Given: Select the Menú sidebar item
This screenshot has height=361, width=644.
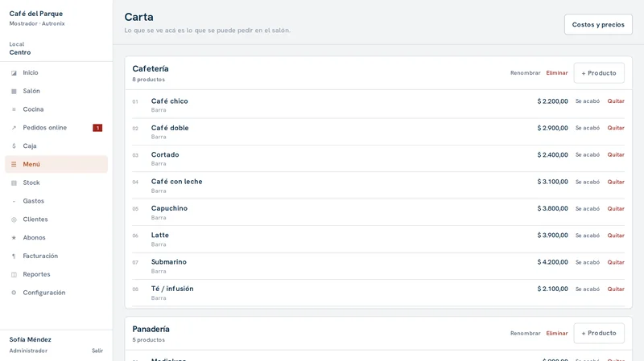Looking at the screenshot, I should pos(56,164).
